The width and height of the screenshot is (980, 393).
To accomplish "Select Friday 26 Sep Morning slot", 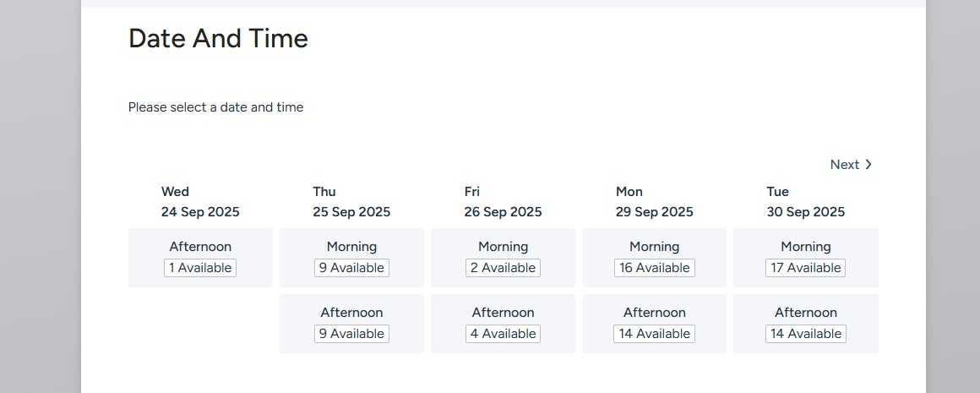I will coord(504,258).
